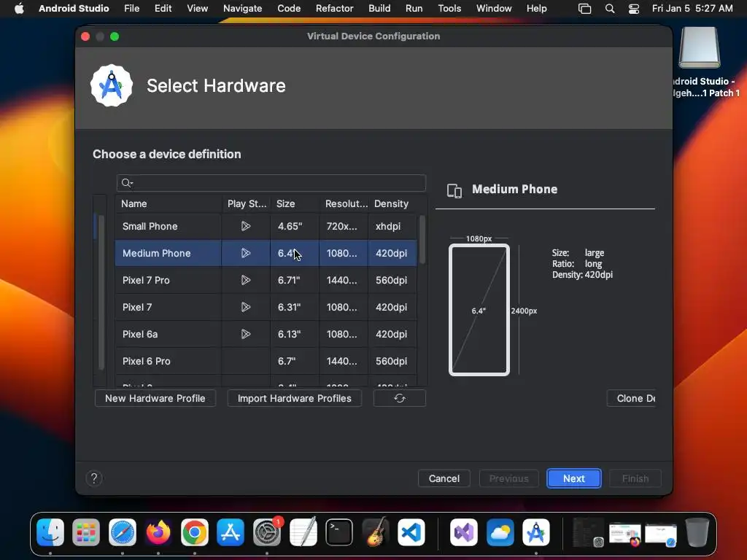The image size is (747, 560).
Task: Sort the table by the Name column header
Action: tap(169, 203)
